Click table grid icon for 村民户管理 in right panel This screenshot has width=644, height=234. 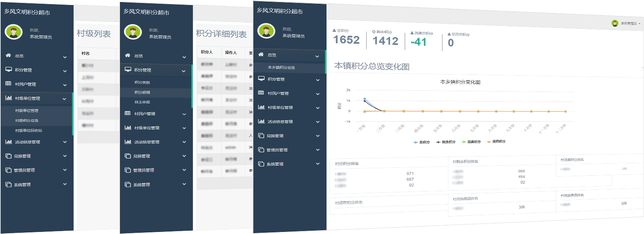coord(261,93)
